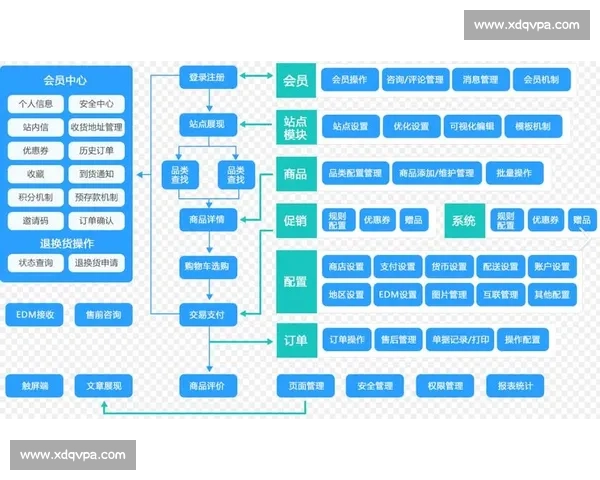Screen dimensions: 600x480
Task: Select the 交易支付 step
Action: [x=208, y=315]
